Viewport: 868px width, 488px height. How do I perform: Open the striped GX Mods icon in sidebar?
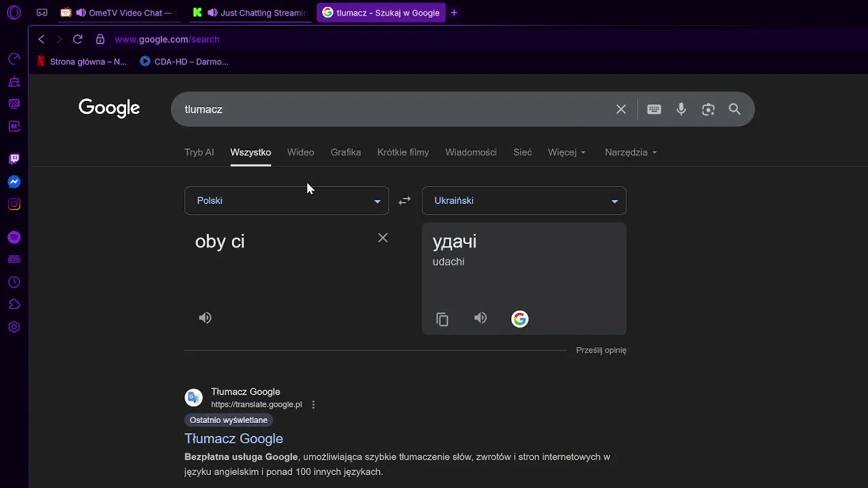(x=14, y=104)
